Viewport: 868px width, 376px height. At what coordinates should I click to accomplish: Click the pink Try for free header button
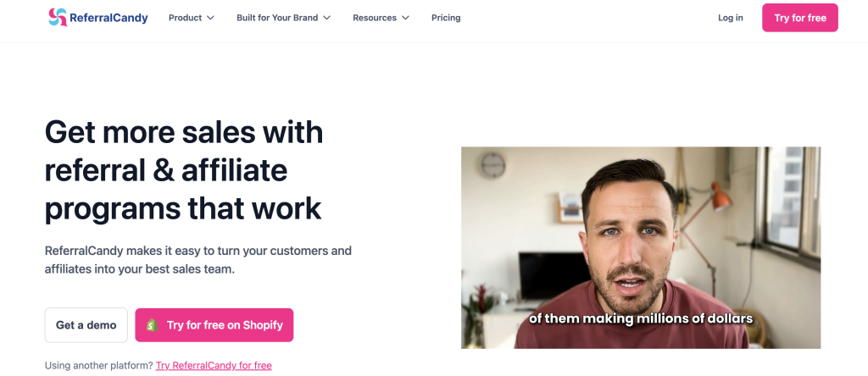pyautogui.click(x=800, y=18)
